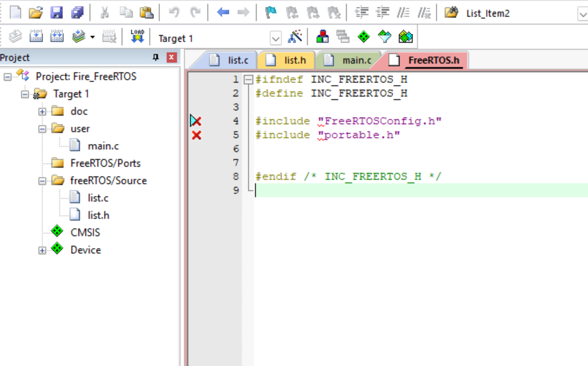This screenshot has width=588, height=366.
Task: Open Options for Target wand icon
Action: tap(295, 36)
